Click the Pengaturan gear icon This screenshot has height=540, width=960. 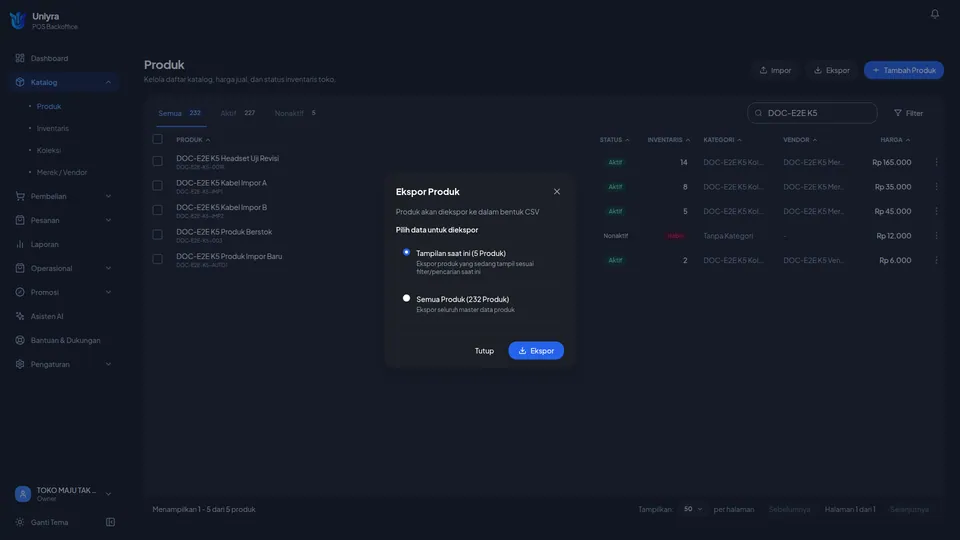pyautogui.click(x=20, y=364)
